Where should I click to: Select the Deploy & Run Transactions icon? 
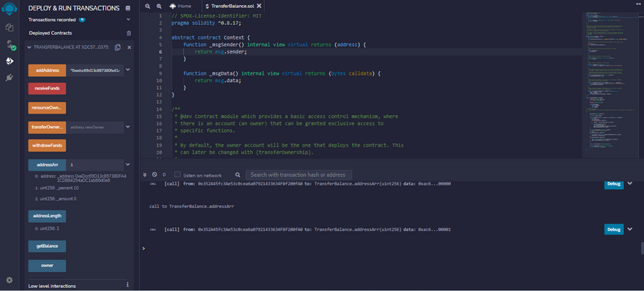(10, 62)
